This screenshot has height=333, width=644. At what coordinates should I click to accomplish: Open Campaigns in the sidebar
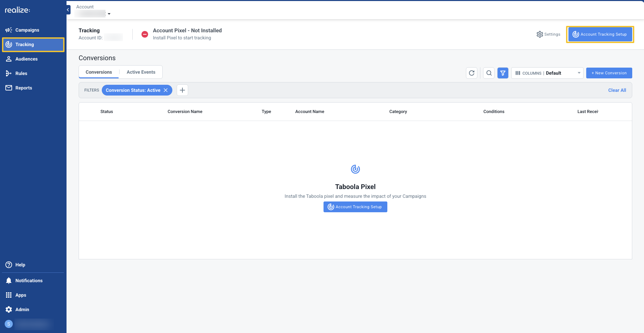click(33, 30)
